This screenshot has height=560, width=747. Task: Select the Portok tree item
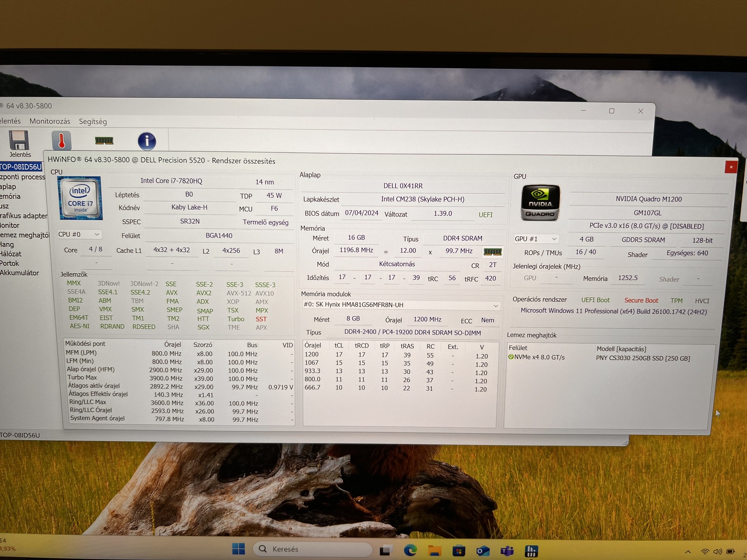click(9, 263)
